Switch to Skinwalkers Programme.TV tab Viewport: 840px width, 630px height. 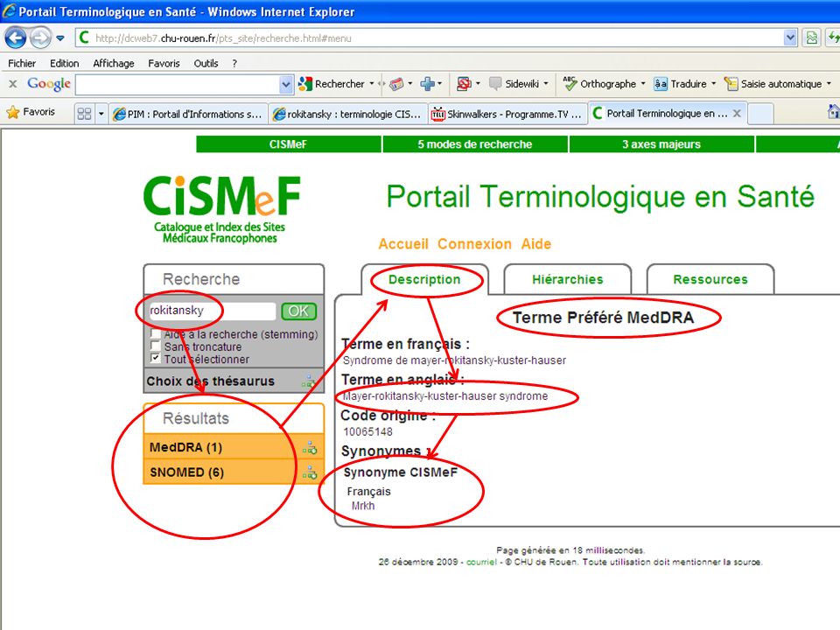pyautogui.click(x=507, y=114)
